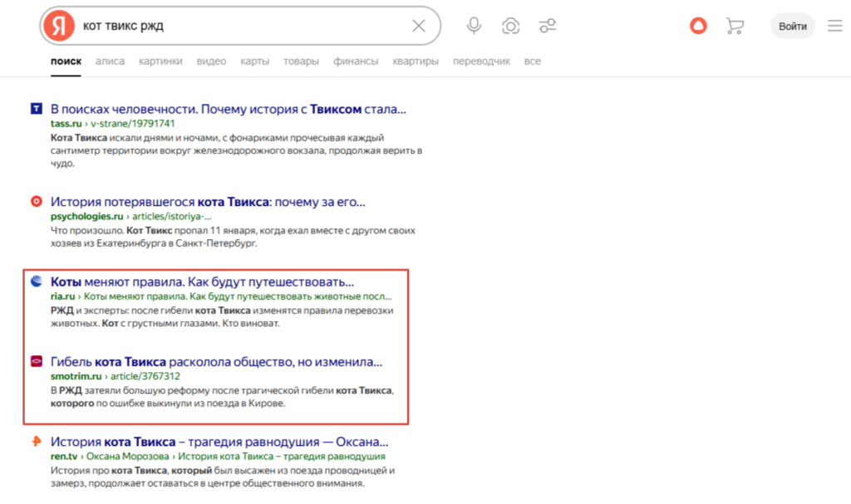Viewport: 851px width, 504px height.
Task: Click snippet 'РЖД и эксперты: после гибели'
Action: (x=222, y=317)
